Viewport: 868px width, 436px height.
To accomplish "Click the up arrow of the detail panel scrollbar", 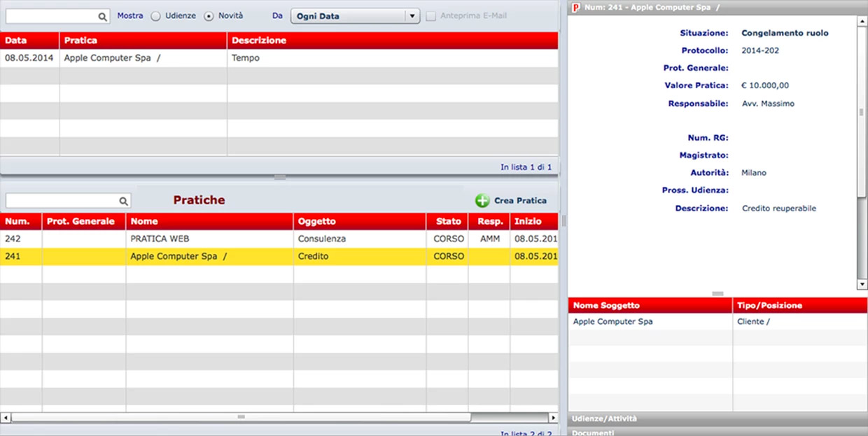I will pos(862,22).
